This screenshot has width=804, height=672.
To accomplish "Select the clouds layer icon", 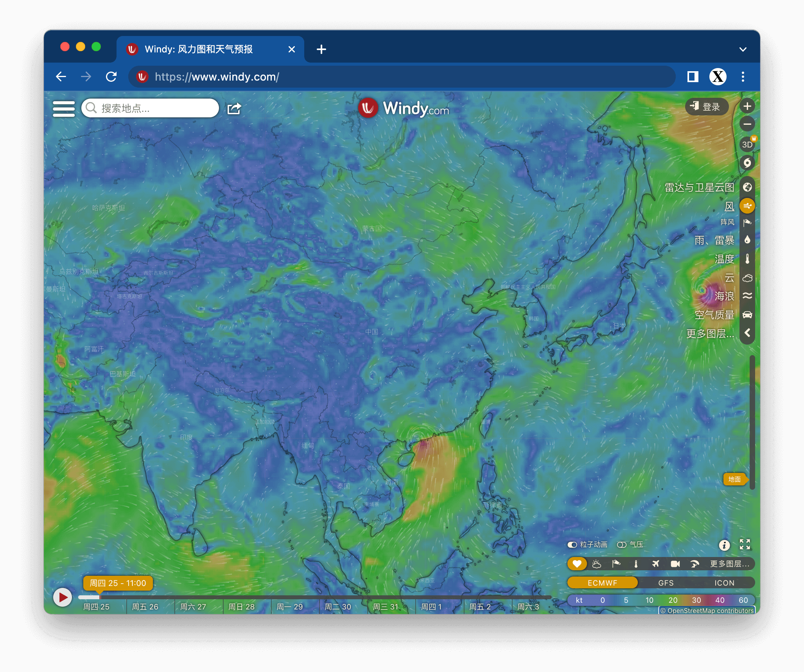I will click(x=747, y=278).
